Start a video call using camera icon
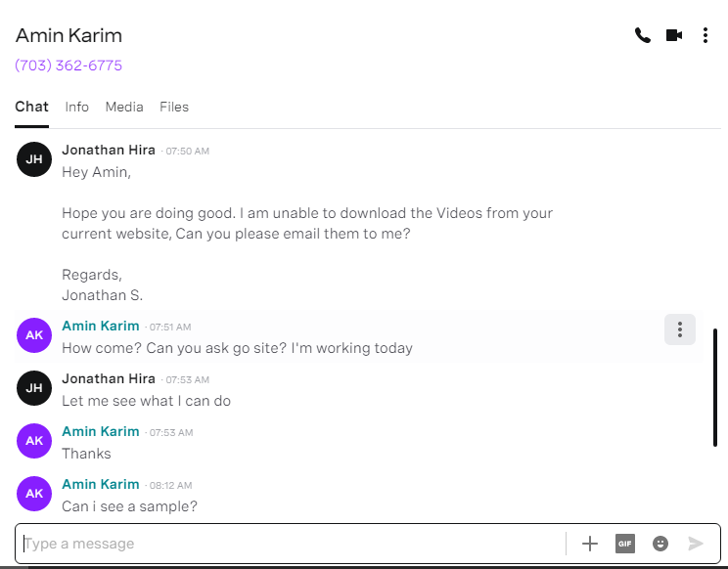Screen dimensions: 728x569 click(x=674, y=35)
